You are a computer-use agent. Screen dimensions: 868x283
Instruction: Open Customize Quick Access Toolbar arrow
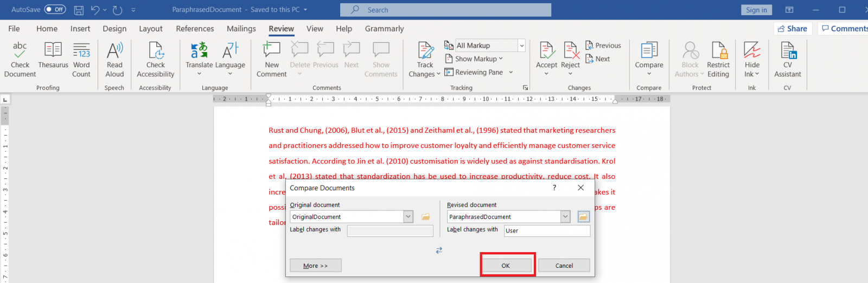133,10
